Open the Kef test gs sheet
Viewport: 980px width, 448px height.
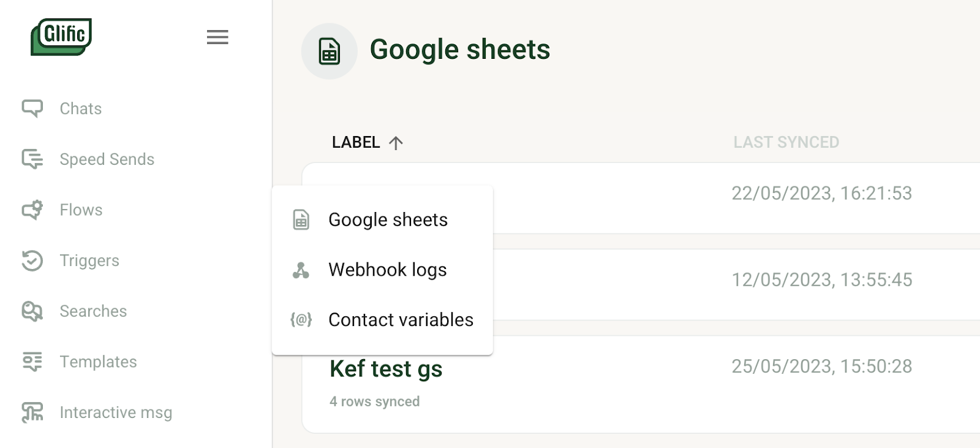(x=386, y=369)
